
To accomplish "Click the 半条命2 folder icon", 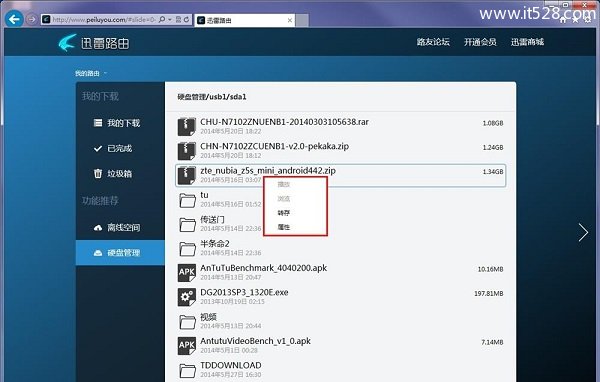I will [188, 248].
